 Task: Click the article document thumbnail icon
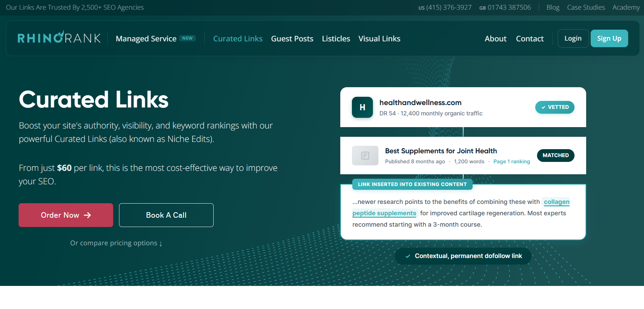point(365,155)
